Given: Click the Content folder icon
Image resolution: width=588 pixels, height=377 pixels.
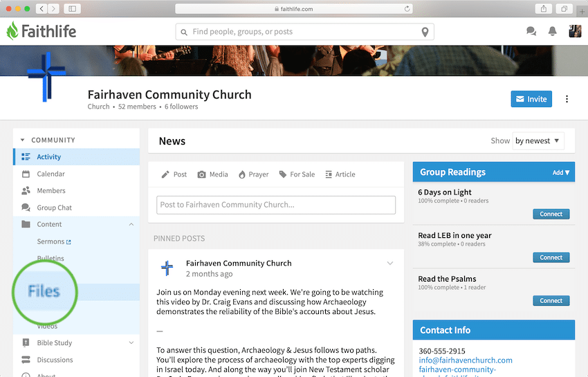Looking at the screenshot, I should (26, 224).
